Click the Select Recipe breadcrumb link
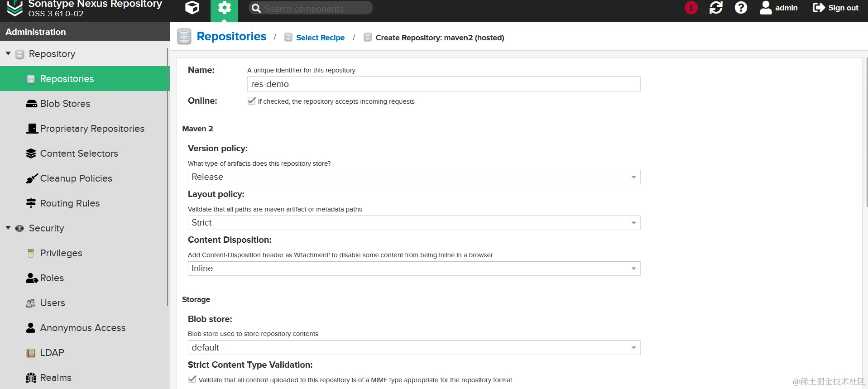 pos(320,38)
